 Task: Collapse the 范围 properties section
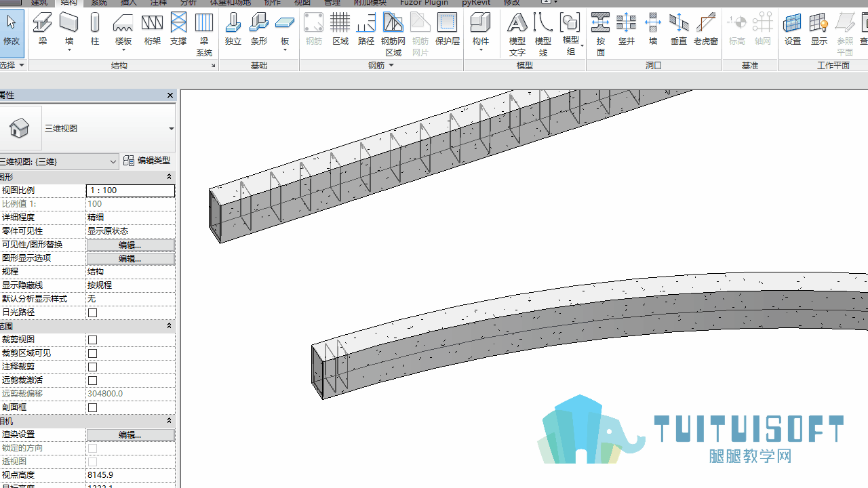[x=170, y=326]
